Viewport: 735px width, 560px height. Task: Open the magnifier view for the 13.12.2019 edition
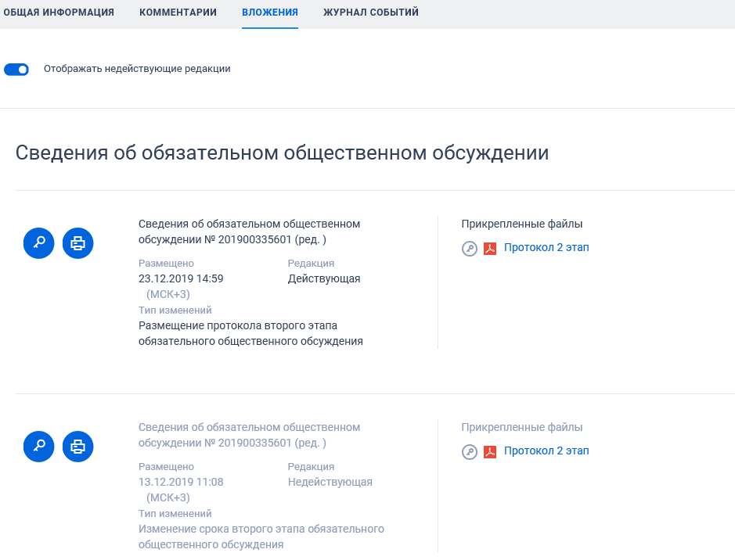[x=39, y=447]
